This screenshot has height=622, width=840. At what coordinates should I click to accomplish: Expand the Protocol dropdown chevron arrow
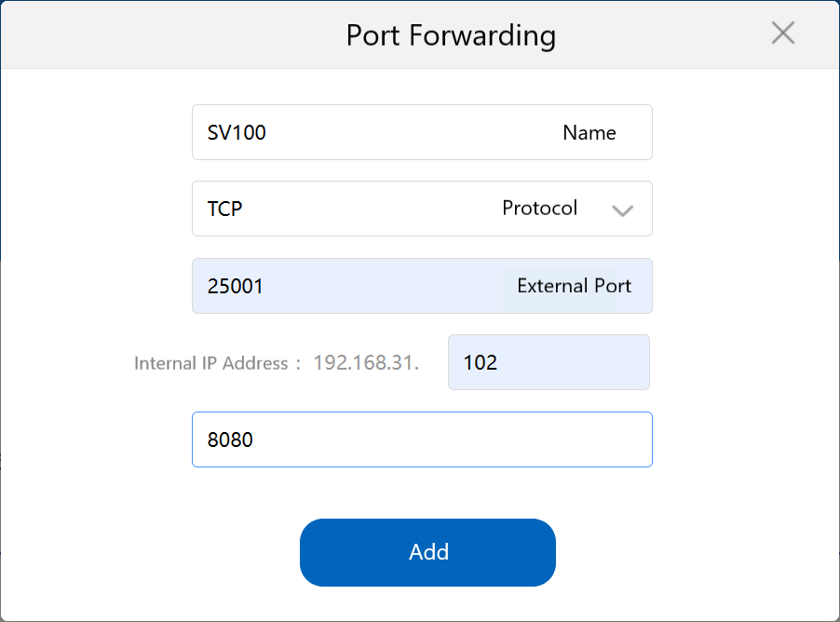(622, 210)
